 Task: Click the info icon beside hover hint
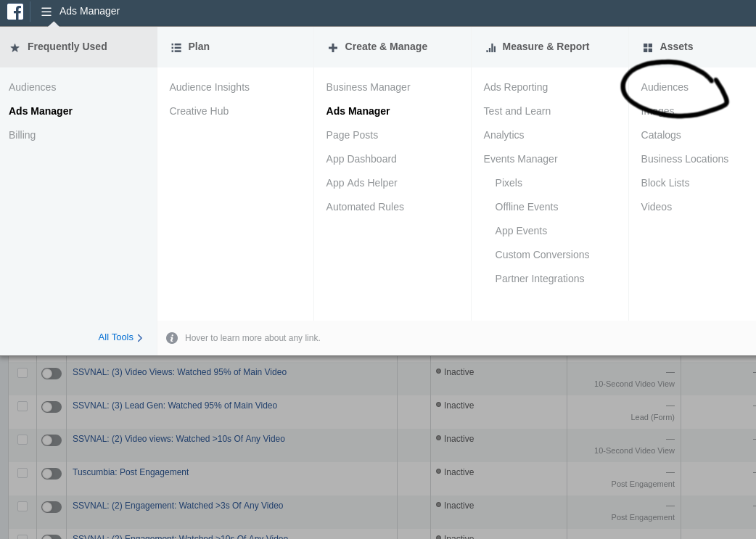click(172, 338)
